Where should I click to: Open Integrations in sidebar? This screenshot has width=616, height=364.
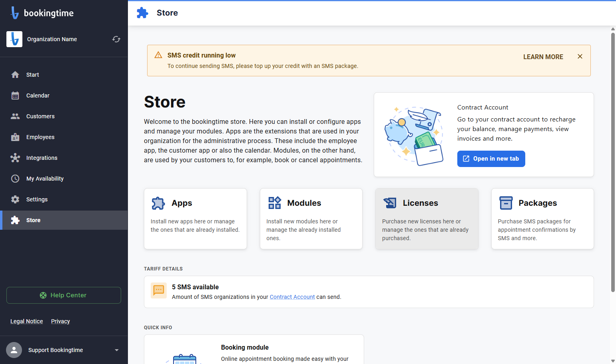coord(64,158)
